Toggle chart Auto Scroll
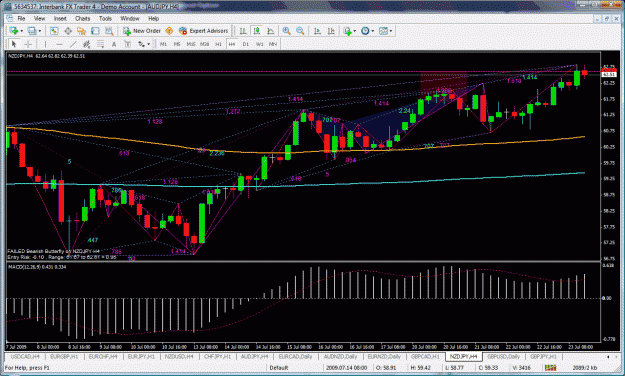The image size is (625, 376). tap(317, 31)
